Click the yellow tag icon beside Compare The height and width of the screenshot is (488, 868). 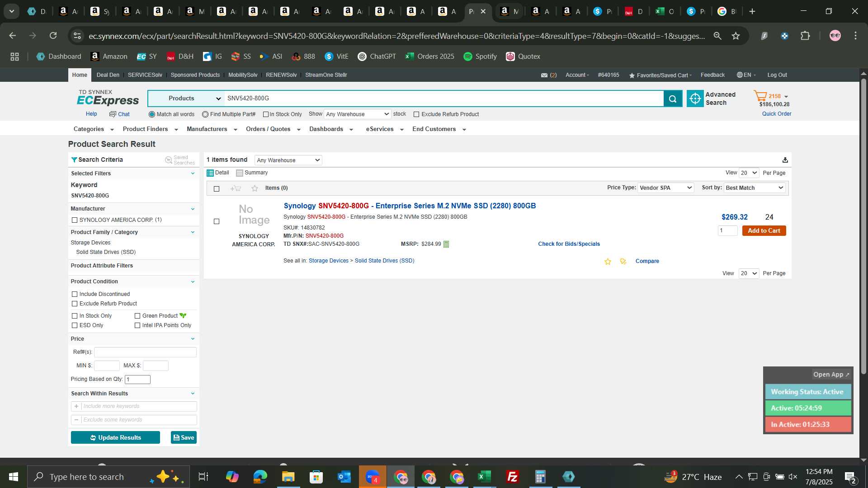(x=623, y=262)
